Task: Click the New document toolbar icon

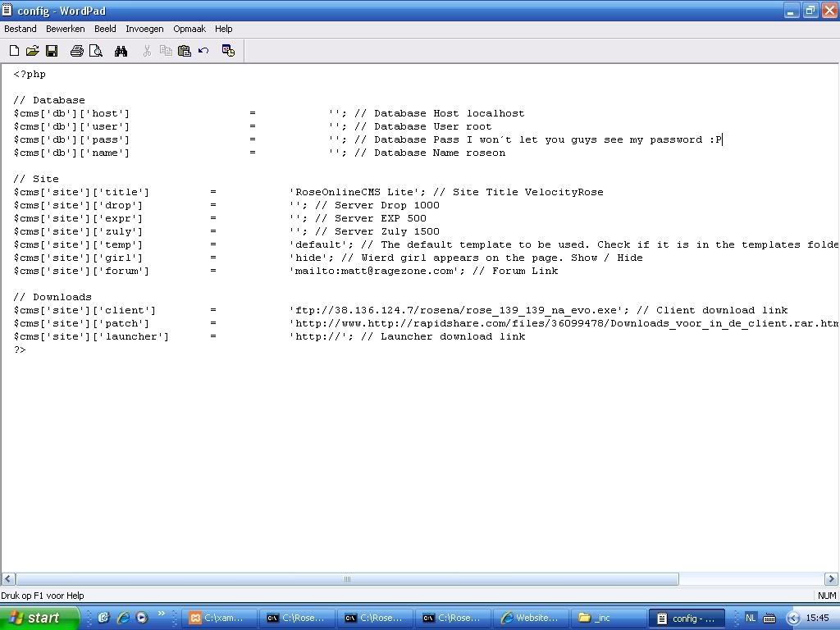Action: click(x=14, y=51)
